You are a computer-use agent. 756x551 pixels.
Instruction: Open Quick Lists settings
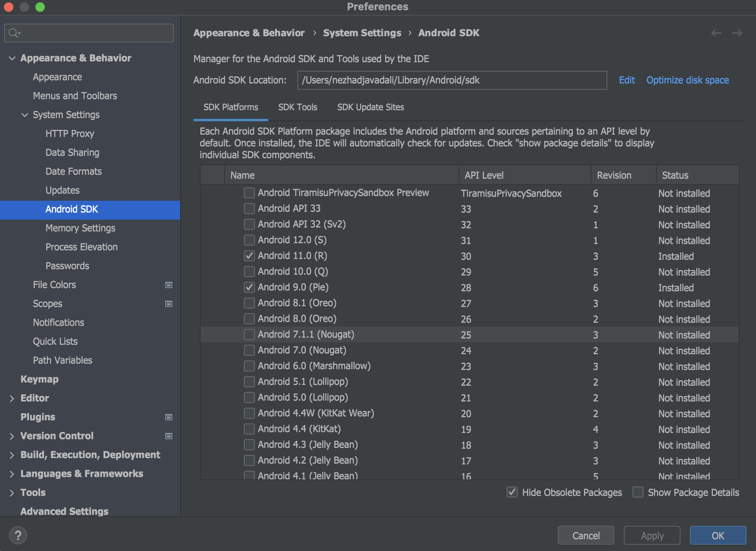tap(55, 342)
